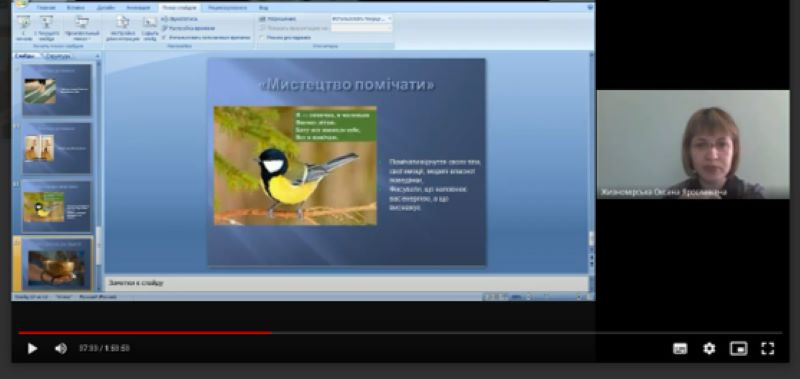Open the Show Presentation On dropdown
Viewport: 800px width, 379px height.
[362, 28]
